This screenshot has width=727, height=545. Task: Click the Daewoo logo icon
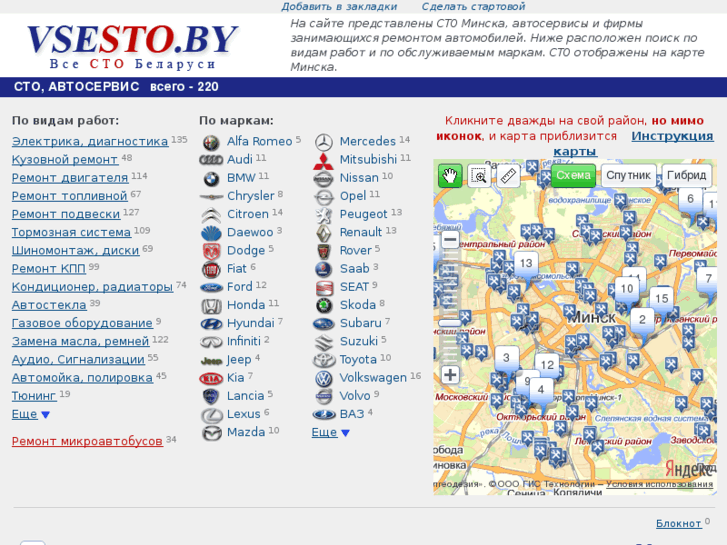tap(211, 233)
